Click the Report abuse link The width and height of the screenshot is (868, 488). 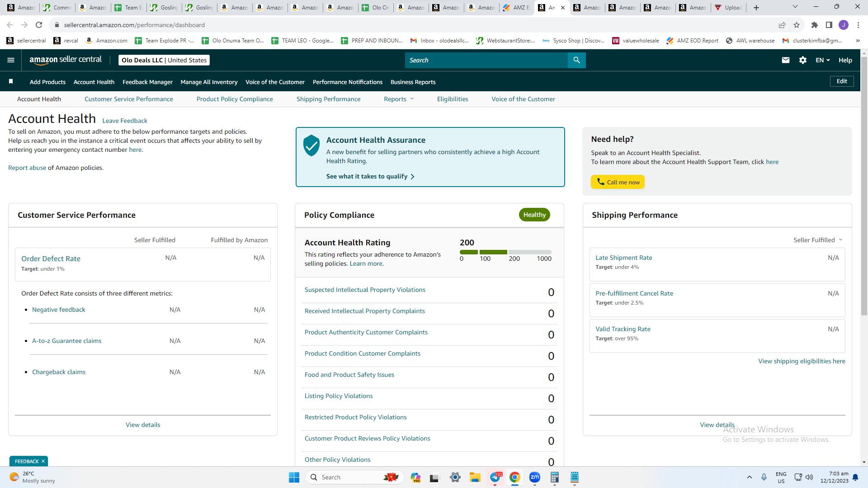click(27, 168)
